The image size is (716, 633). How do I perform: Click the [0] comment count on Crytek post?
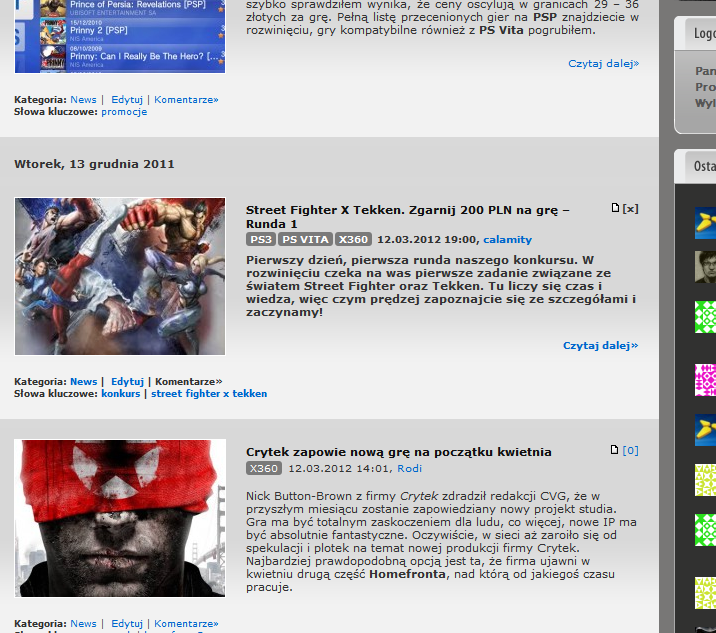pyautogui.click(x=630, y=451)
